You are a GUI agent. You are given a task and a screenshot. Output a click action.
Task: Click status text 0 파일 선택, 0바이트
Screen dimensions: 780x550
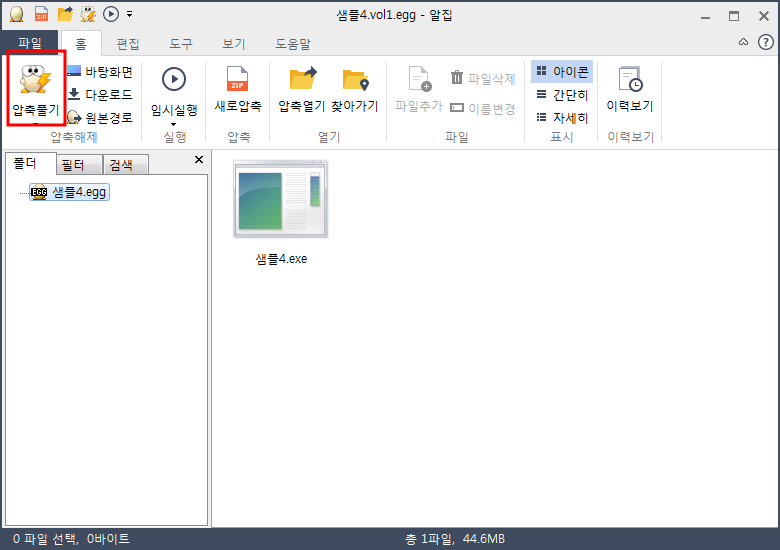point(71,539)
